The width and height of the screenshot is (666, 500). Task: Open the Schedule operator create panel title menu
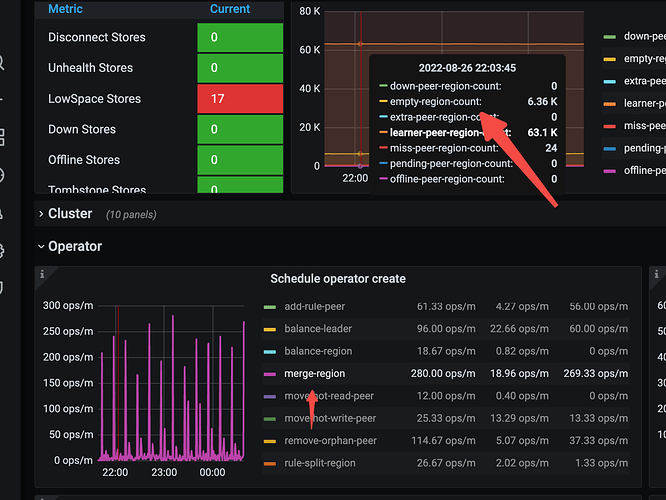(338, 279)
